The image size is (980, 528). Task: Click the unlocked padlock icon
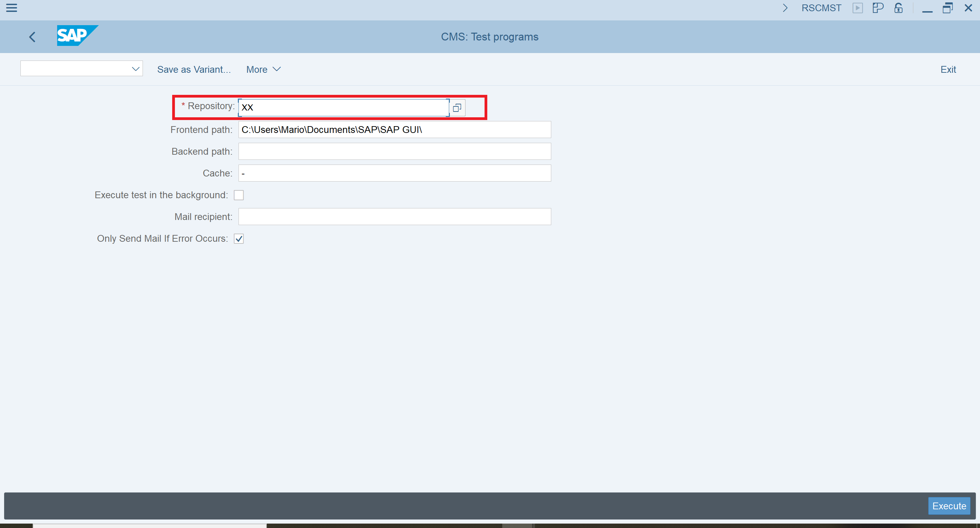pos(898,8)
